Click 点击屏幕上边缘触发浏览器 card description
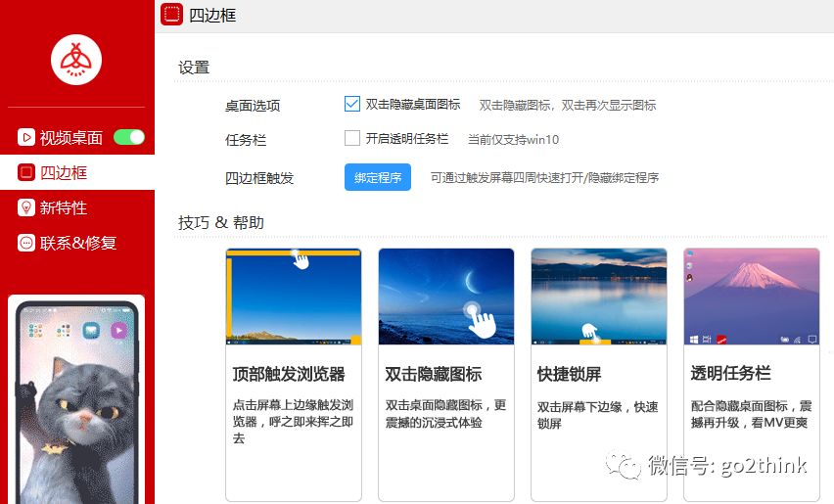Viewport: 834px width, 504px height. 293,421
